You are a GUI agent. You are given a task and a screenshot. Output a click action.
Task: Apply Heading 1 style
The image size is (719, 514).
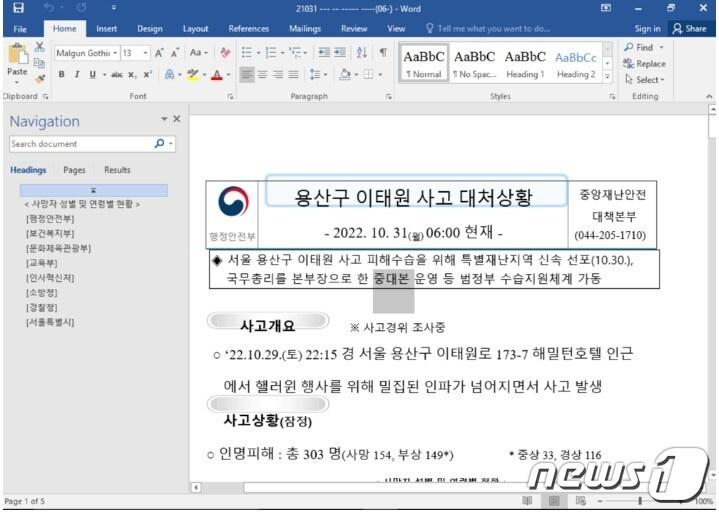(525, 63)
